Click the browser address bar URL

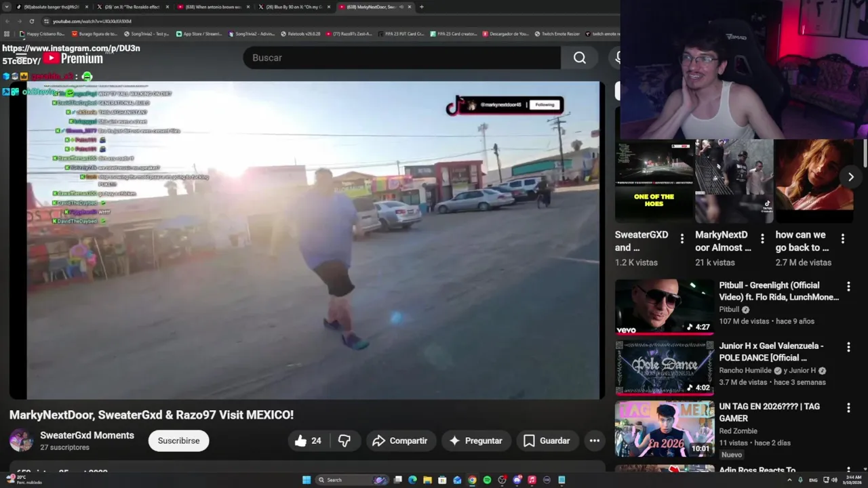pos(92,21)
